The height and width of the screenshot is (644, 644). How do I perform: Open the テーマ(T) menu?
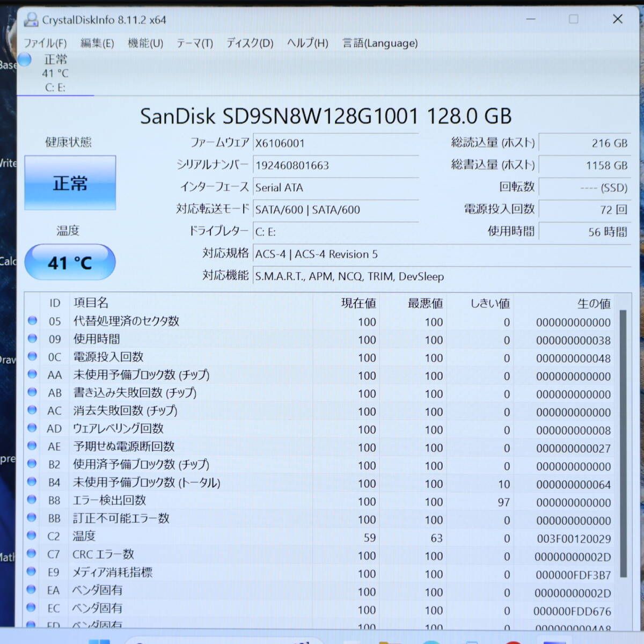point(195,43)
